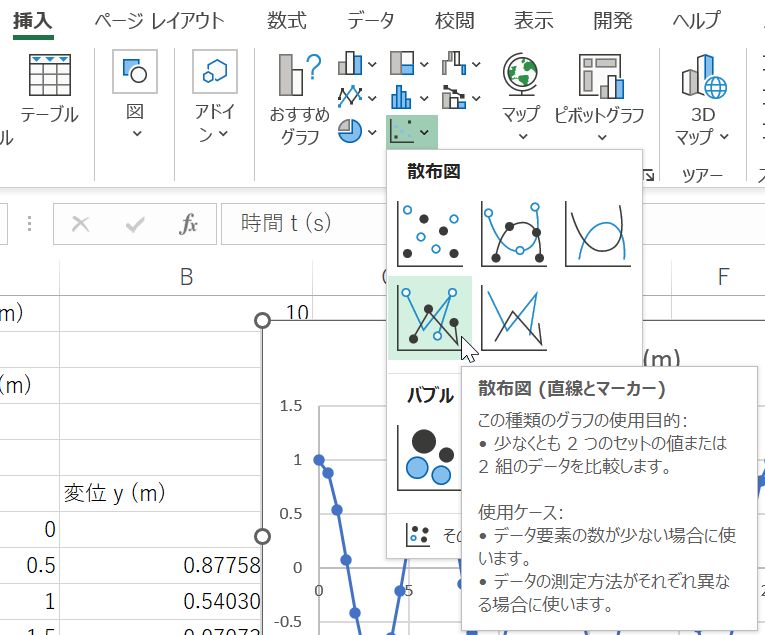Open the アドイン menu
765x635 pixels.
pos(215,96)
